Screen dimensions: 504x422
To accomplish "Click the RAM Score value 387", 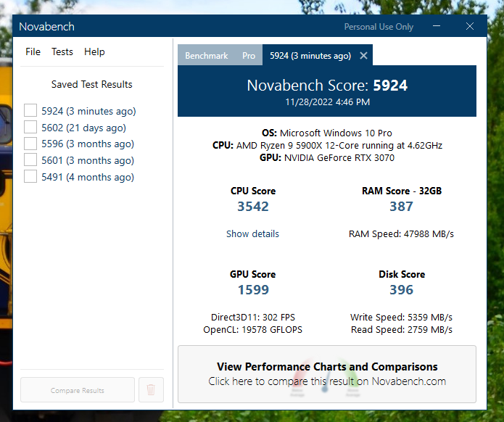I will tap(402, 207).
